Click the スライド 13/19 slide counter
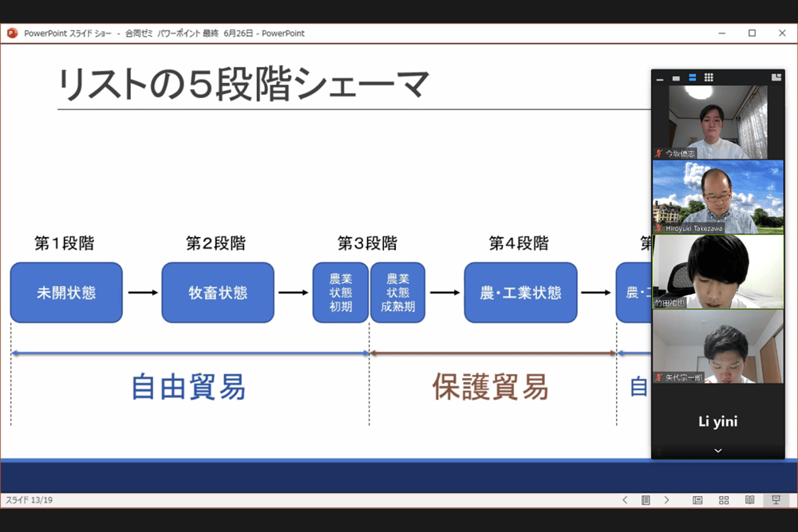The width and height of the screenshot is (798, 532). coord(30,500)
